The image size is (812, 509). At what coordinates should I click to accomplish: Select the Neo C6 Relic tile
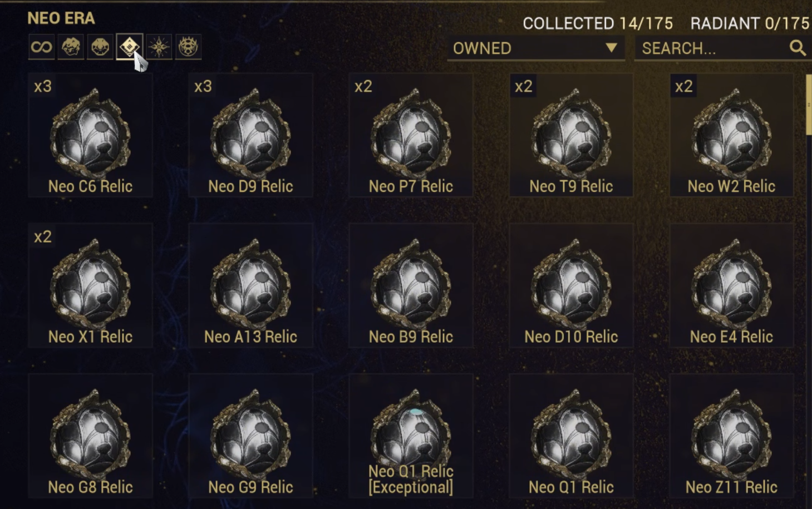(90, 135)
